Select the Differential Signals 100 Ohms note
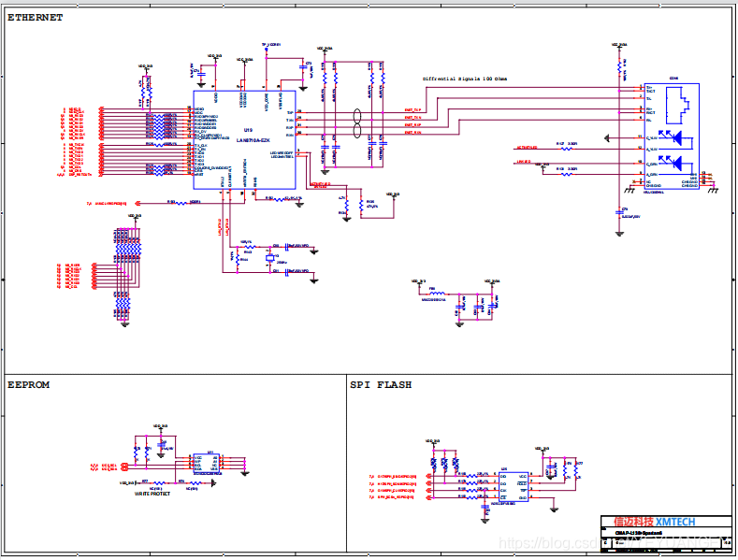The image size is (738, 560). pos(467,79)
